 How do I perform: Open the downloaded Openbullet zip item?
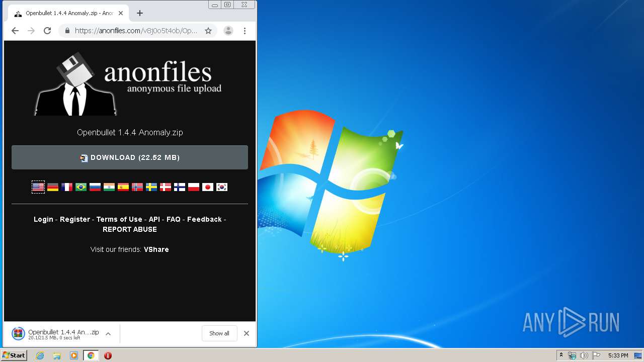click(x=55, y=333)
